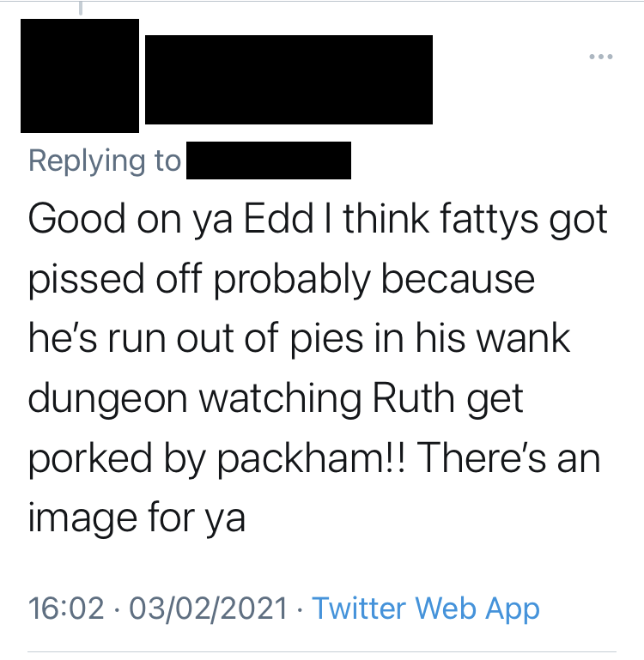This screenshot has height=660, width=644.
Task: Click the line "pissed off probably because"
Action: tap(282, 279)
